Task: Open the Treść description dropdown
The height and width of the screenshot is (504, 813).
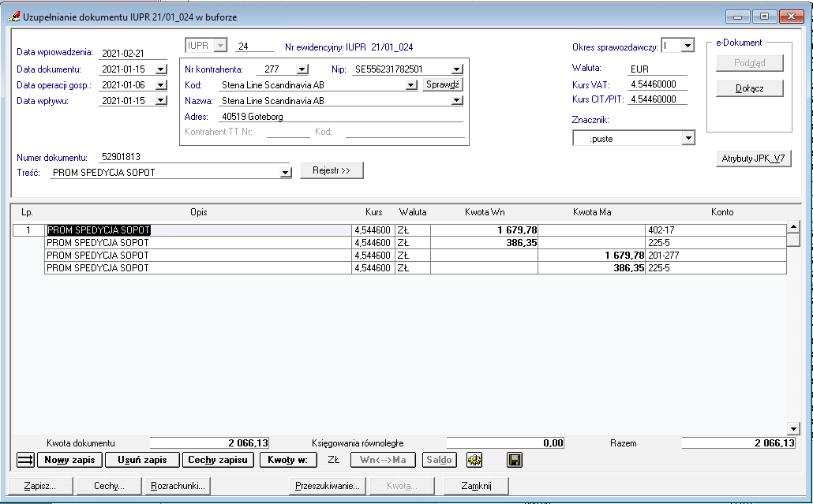Action: (286, 173)
